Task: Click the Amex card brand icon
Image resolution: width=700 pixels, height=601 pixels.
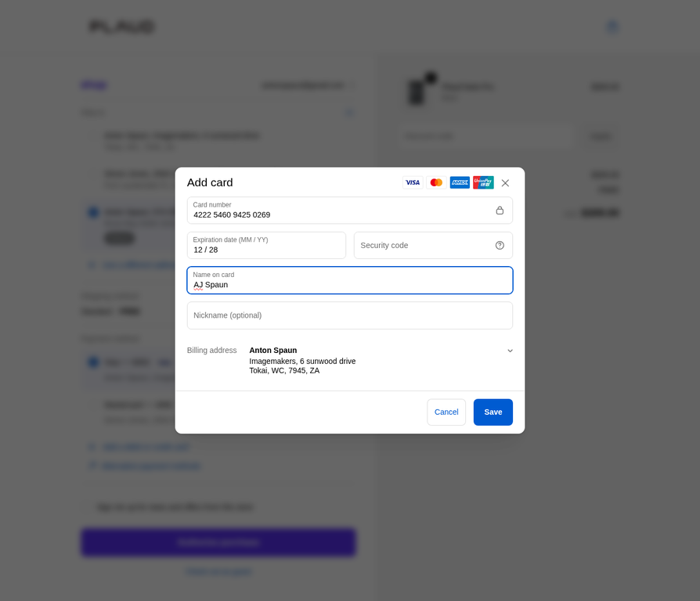Action: [460, 182]
